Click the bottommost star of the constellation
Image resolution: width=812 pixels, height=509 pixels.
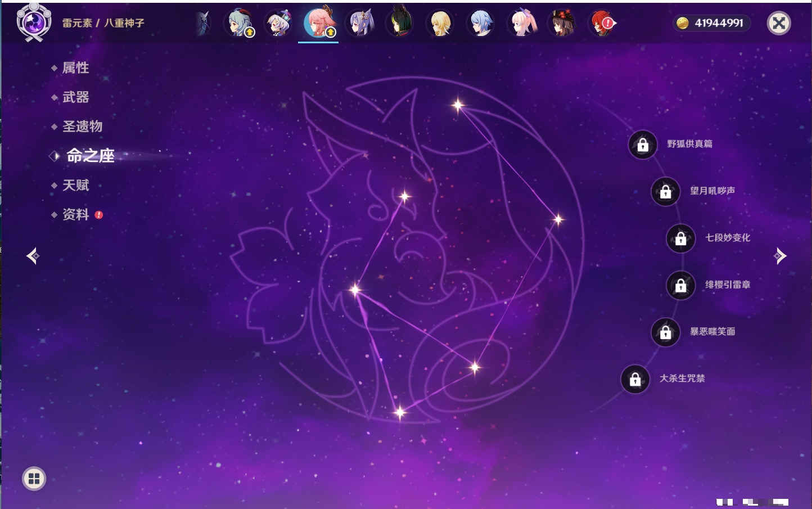pyautogui.click(x=400, y=413)
